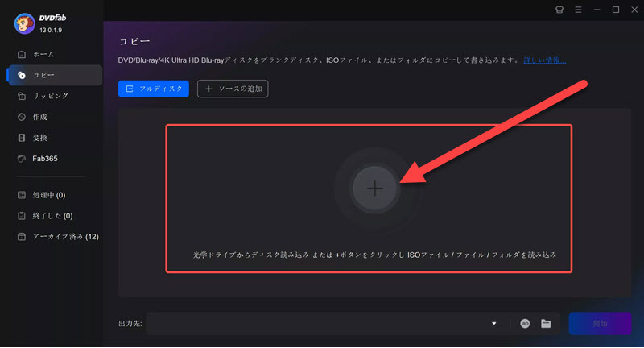Click the list icon beside 処理中
This screenshot has height=348, width=644.
(x=22, y=195)
